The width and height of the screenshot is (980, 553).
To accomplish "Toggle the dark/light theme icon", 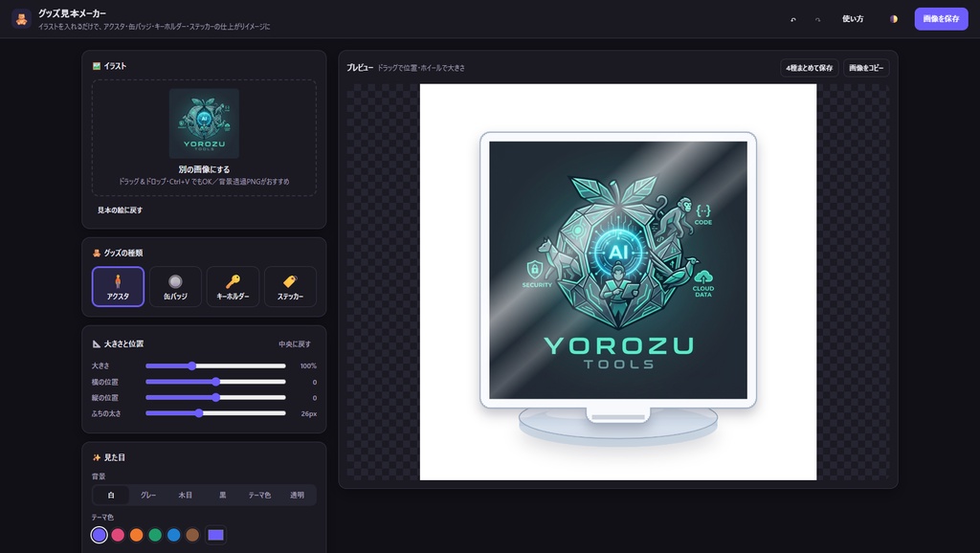I will point(894,19).
